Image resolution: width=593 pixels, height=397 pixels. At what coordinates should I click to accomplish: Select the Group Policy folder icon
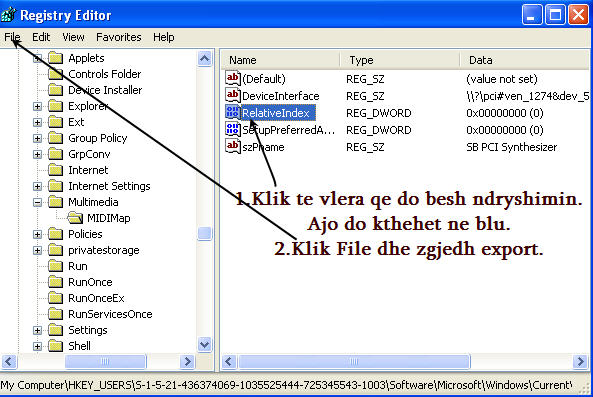(56, 138)
